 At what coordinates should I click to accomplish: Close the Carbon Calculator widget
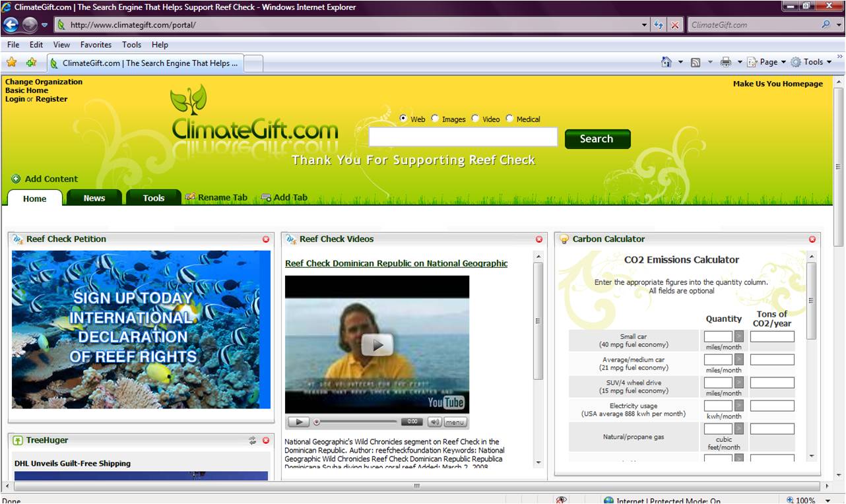812,239
